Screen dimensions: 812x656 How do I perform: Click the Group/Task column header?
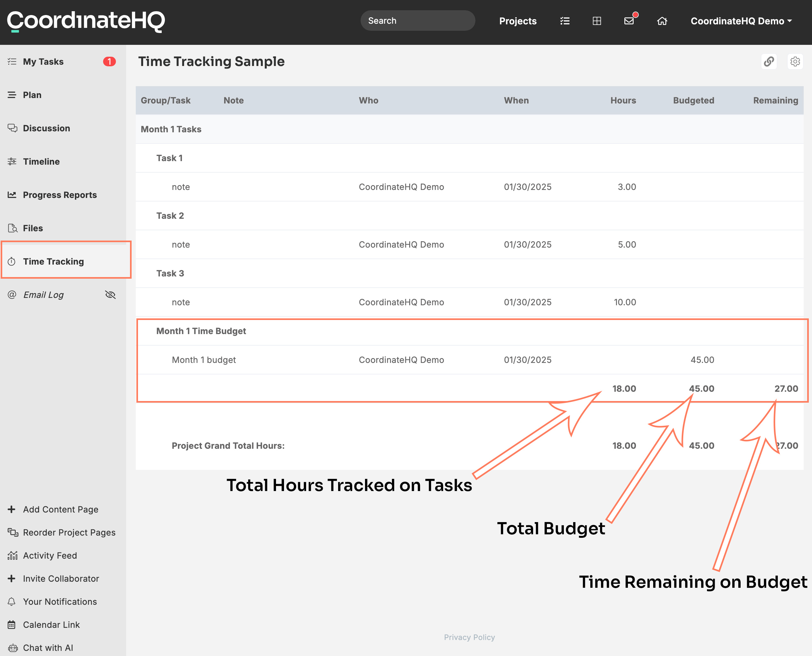166,100
